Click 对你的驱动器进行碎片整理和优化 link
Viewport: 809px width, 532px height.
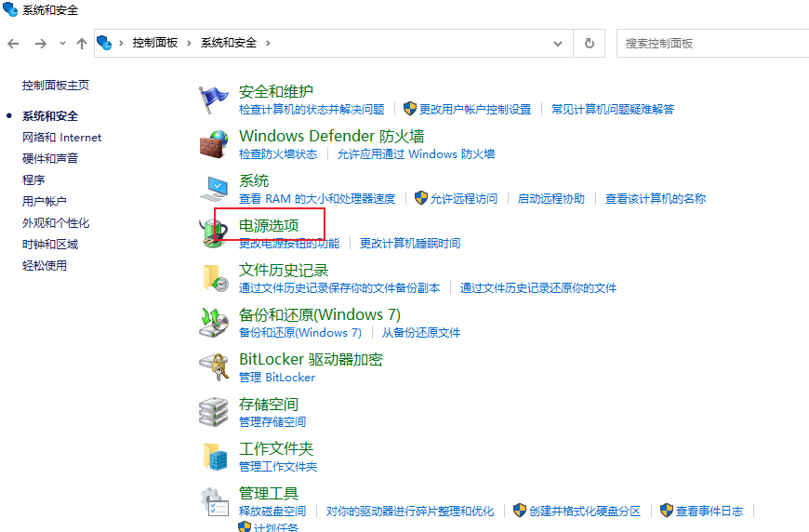click(410, 512)
